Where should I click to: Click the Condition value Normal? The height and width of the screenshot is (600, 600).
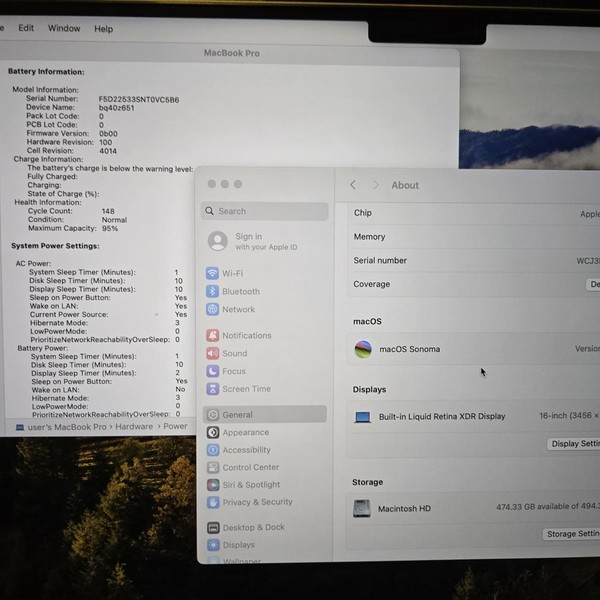pyautogui.click(x=114, y=220)
